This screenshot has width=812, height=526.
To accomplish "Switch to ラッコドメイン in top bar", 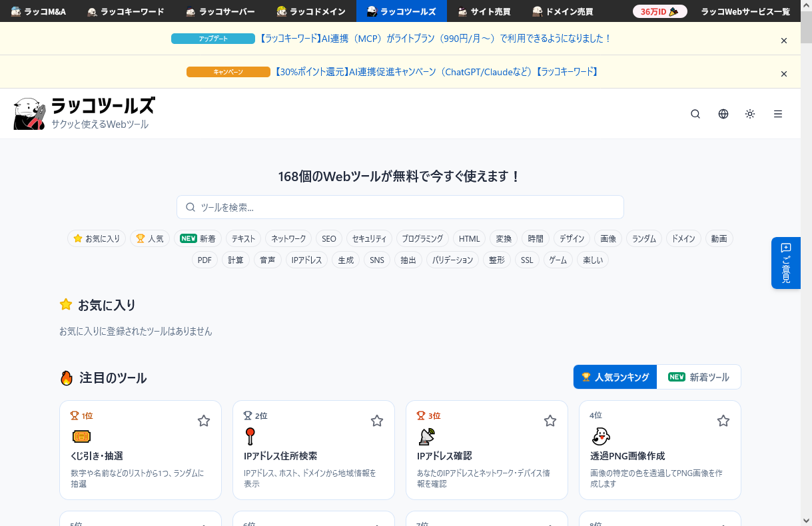I will tap(311, 11).
